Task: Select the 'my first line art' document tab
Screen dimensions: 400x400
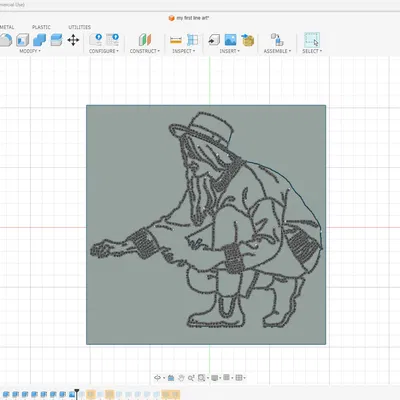Action: (x=189, y=18)
